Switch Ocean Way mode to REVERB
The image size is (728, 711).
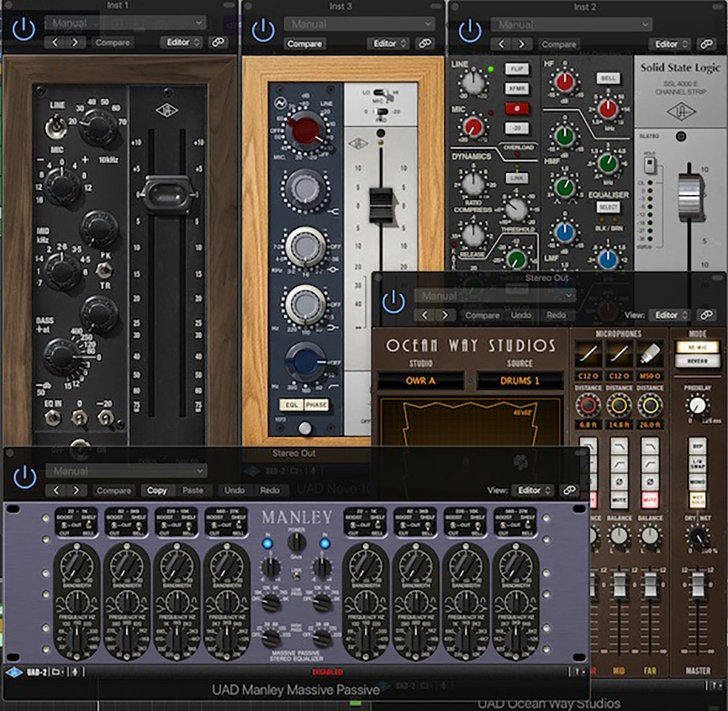(x=698, y=361)
